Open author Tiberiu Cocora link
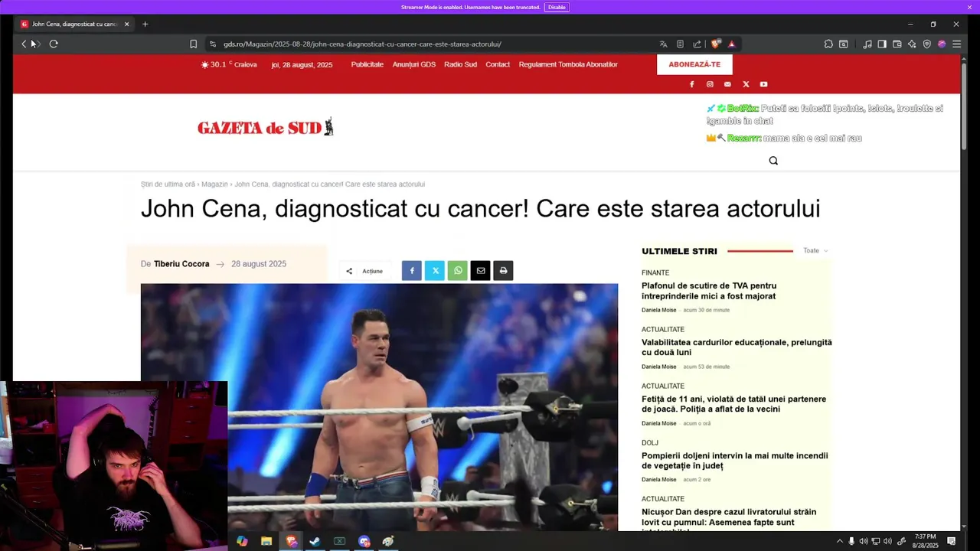The height and width of the screenshot is (551, 980). point(181,264)
